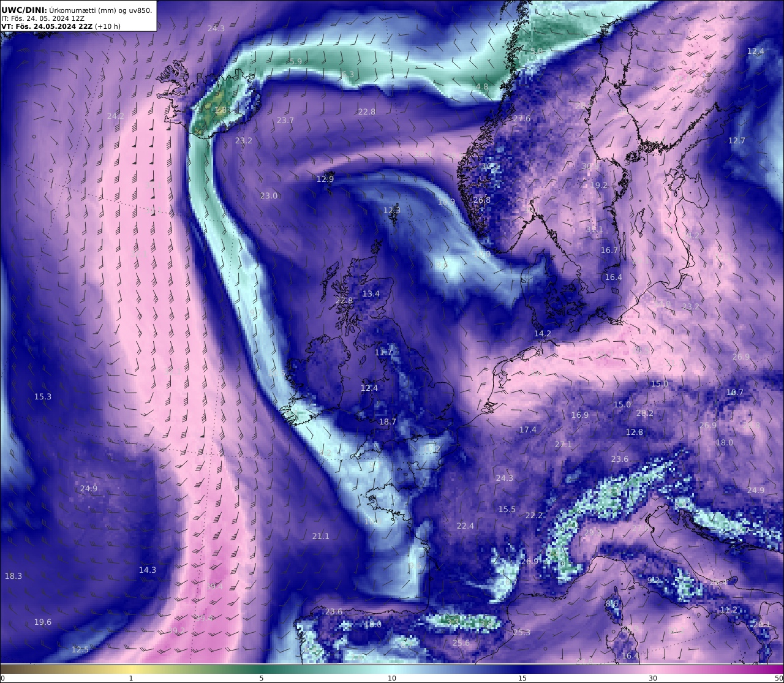784x683 pixels.
Task: Select the 12.7 value label
Action: [x=737, y=141]
